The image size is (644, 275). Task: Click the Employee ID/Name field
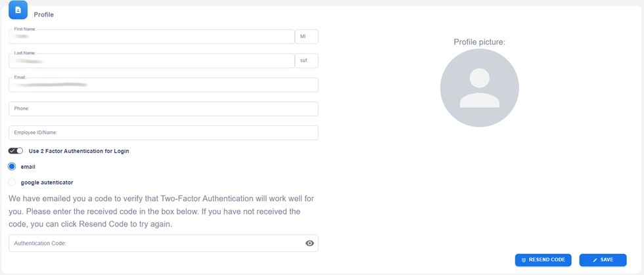point(163,133)
